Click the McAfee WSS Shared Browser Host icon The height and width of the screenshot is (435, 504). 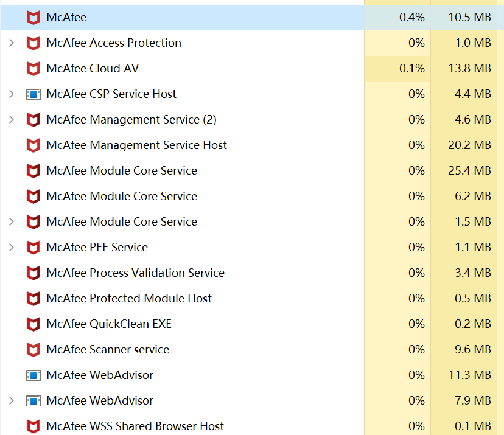(33, 426)
